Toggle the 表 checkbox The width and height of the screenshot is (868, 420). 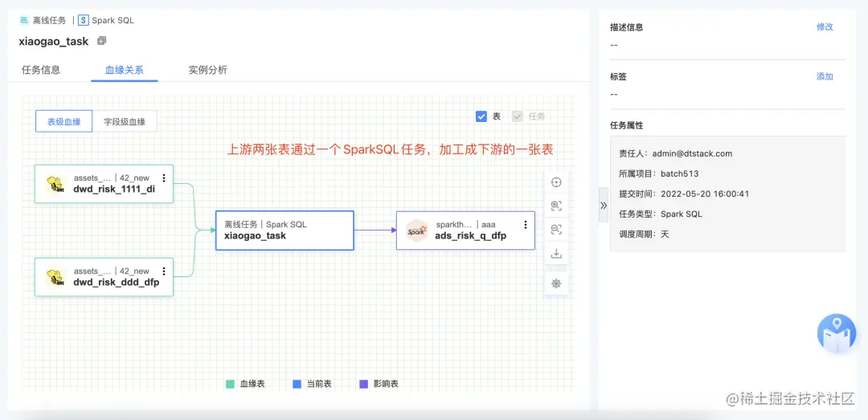click(481, 116)
